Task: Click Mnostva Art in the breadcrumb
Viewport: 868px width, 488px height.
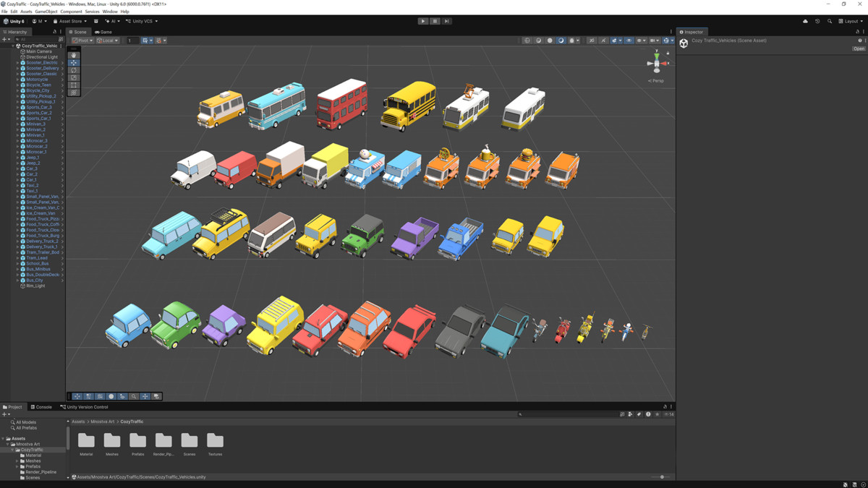Action: click(103, 421)
